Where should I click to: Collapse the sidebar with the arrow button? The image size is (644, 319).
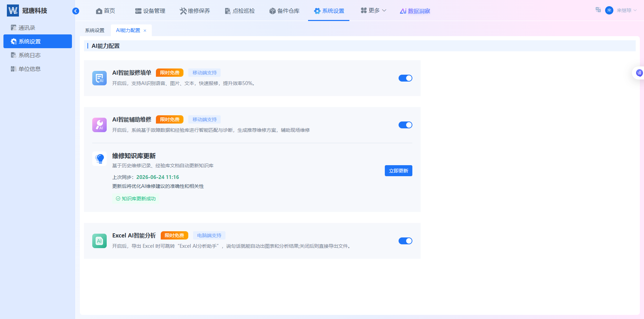tap(76, 11)
